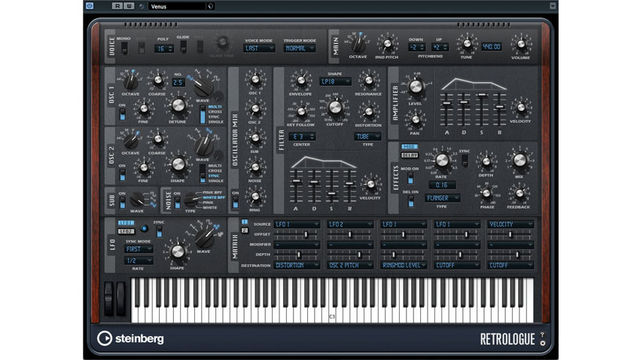Screen dimensions: 640x360
Task: Click the Filter Distortion knob
Action: (x=368, y=111)
